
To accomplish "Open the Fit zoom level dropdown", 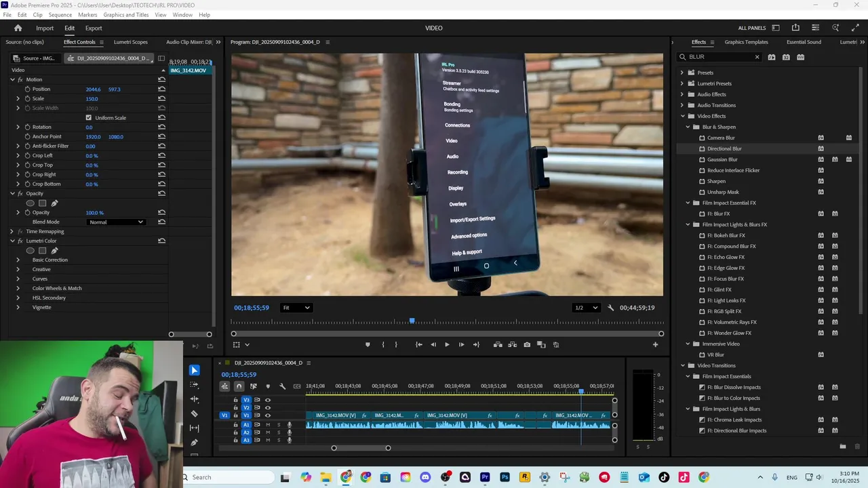I will point(296,308).
